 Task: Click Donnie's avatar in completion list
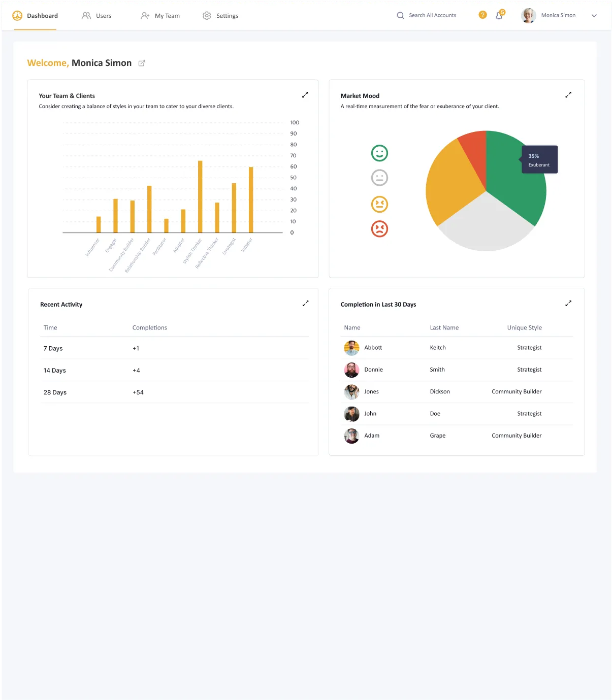click(x=351, y=370)
